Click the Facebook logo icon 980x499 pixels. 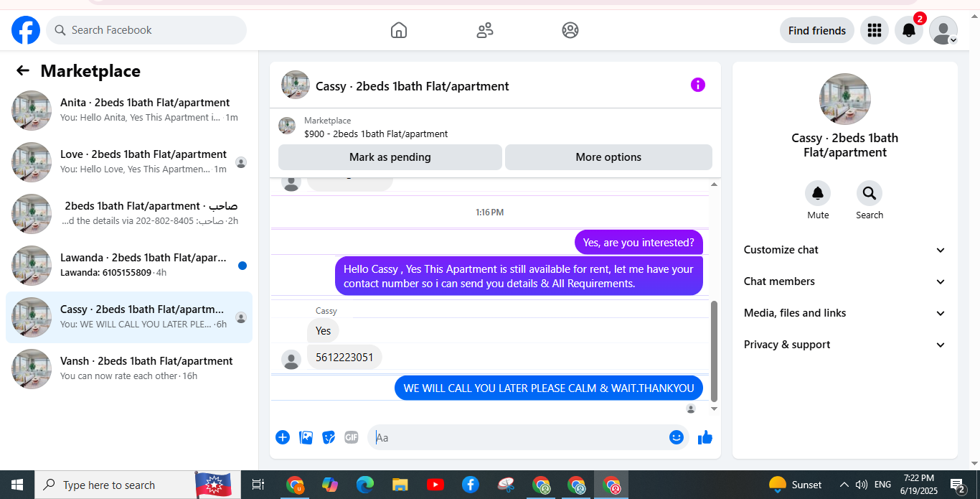26,30
